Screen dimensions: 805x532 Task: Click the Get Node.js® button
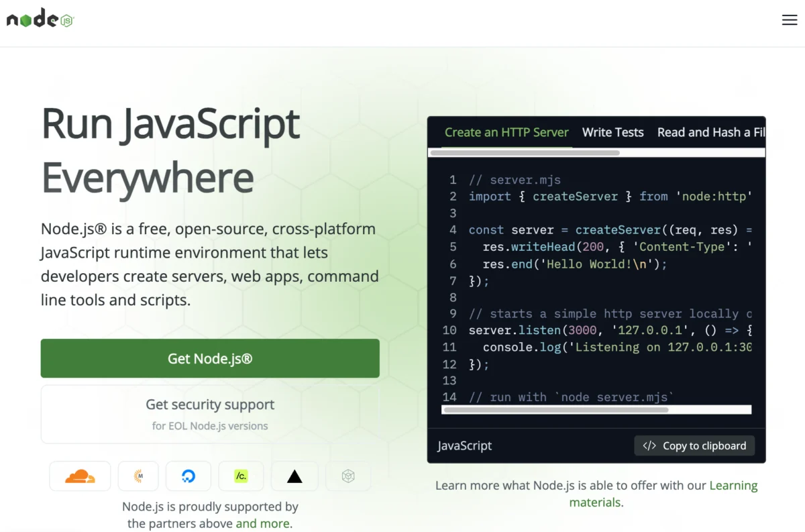click(x=210, y=358)
